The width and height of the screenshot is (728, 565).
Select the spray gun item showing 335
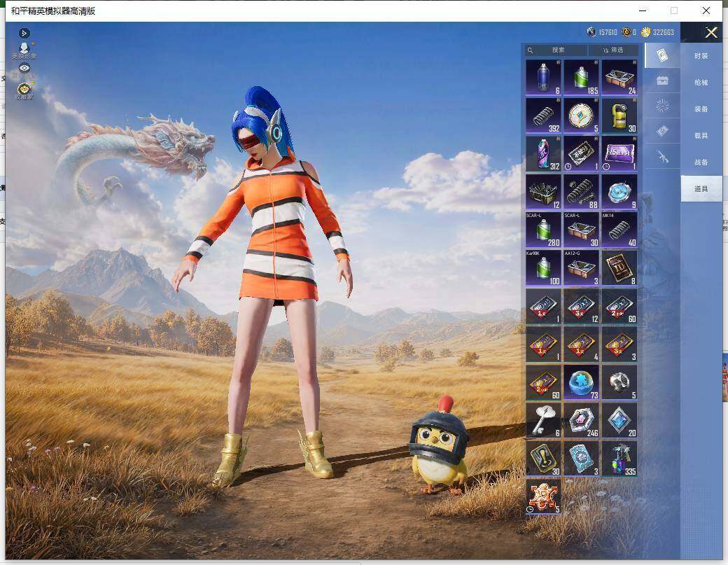pyautogui.click(x=619, y=458)
